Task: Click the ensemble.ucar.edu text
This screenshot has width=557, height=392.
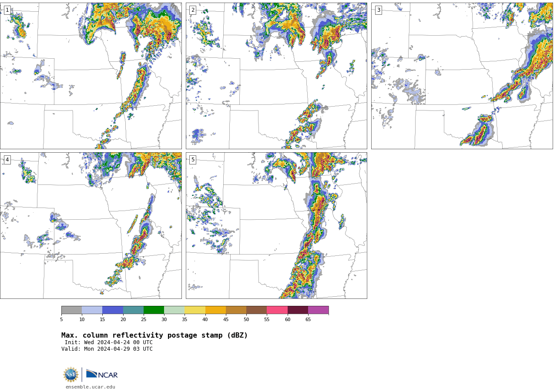Action: click(91, 387)
